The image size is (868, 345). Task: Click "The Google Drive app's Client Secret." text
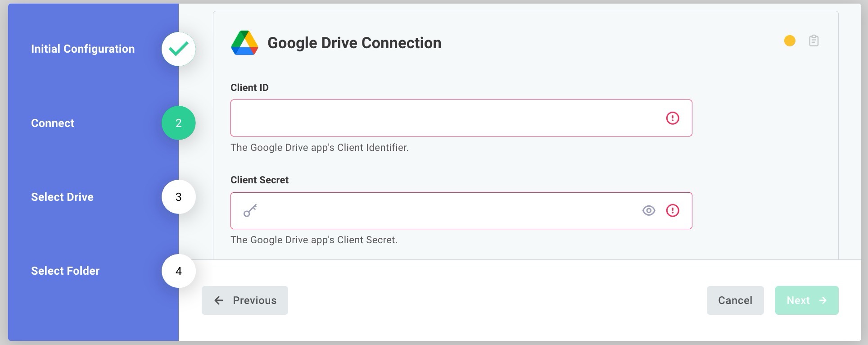click(314, 240)
